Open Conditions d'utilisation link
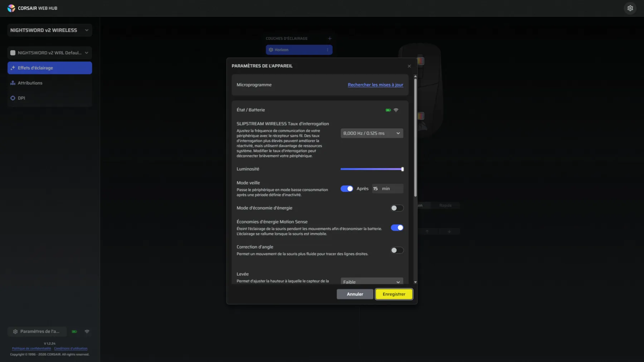This screenshot has height=362, width=644. point(71,348)
